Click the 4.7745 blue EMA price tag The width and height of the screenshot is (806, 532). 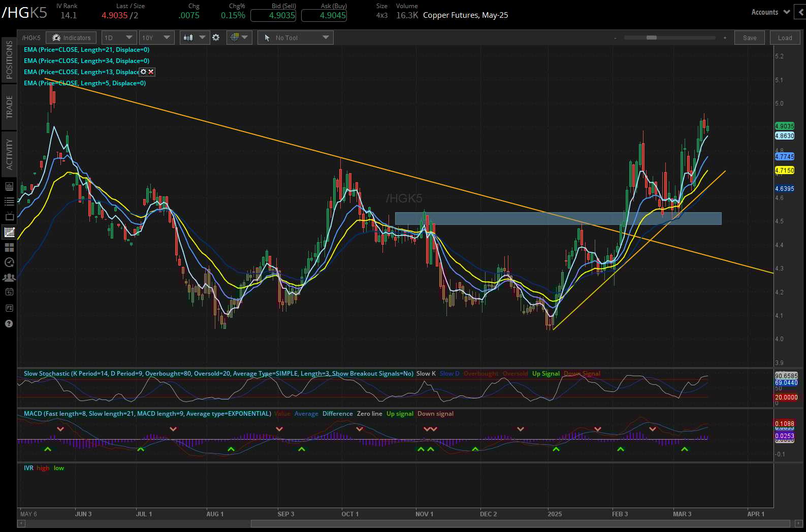[x=785, y=157]
